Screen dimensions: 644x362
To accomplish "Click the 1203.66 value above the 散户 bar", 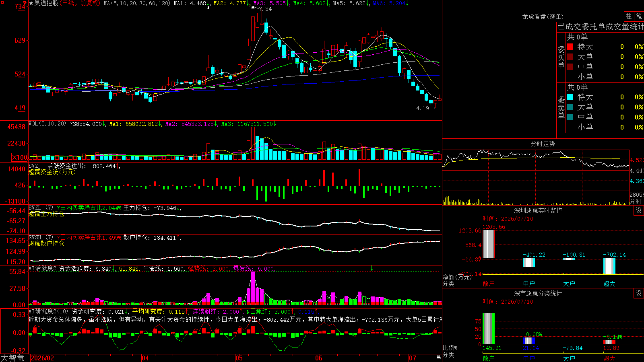I will coord(494,227).
